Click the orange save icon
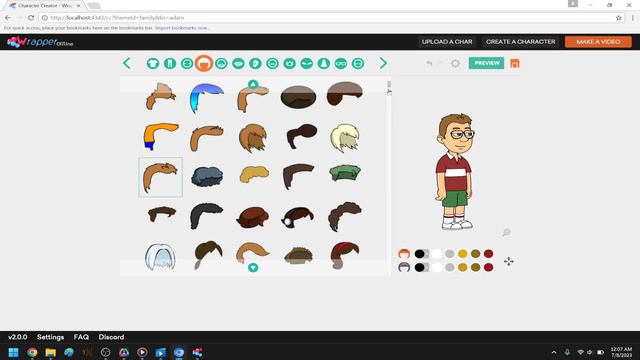 coord(515,63)
